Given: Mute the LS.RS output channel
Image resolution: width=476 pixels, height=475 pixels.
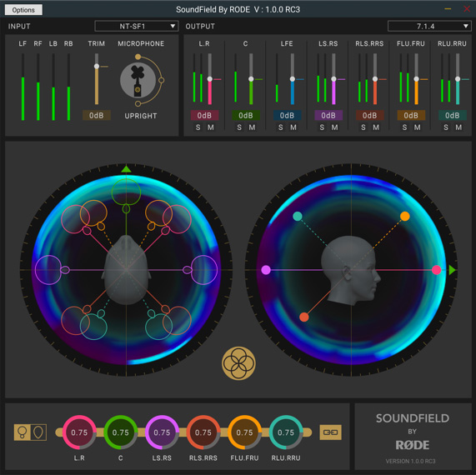Looking at the screenshot, I should (334, 127).
